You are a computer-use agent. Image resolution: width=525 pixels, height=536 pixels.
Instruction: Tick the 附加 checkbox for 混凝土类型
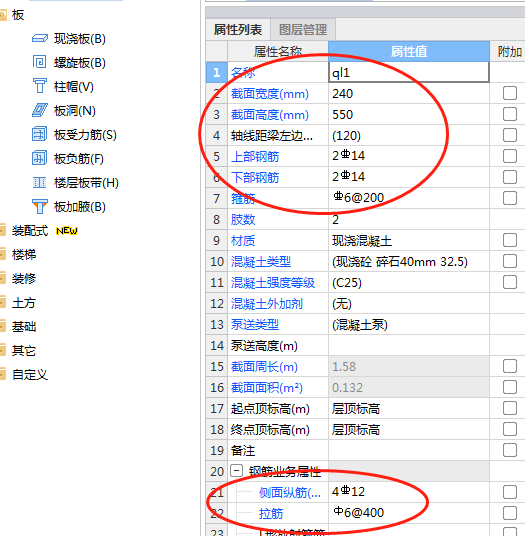[x=510, y=261]
